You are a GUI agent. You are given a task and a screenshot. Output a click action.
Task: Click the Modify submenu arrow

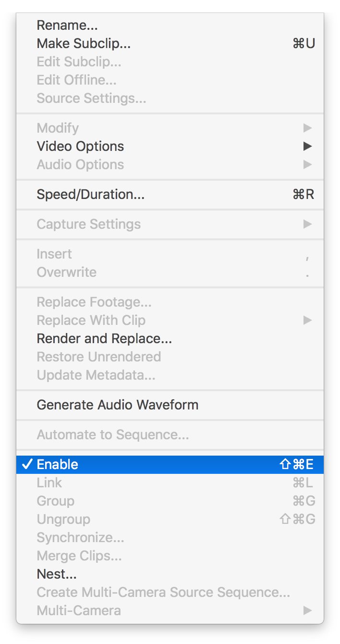tap(307, 128)
